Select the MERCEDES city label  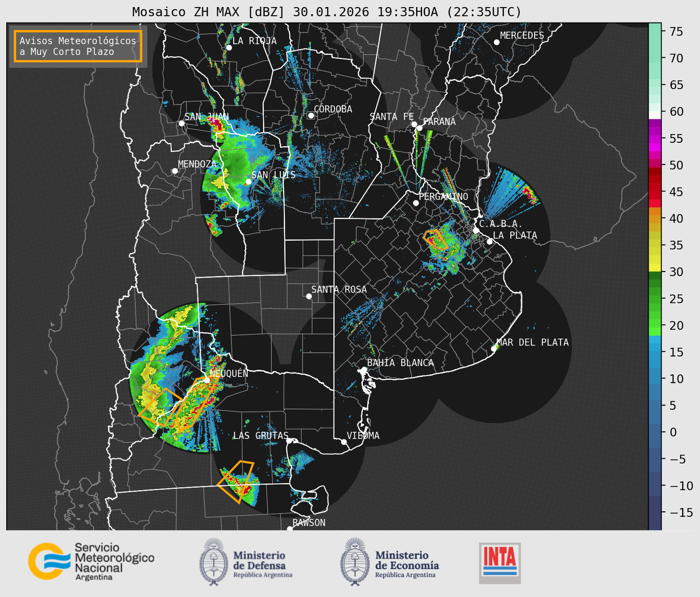tap(522, 36)
